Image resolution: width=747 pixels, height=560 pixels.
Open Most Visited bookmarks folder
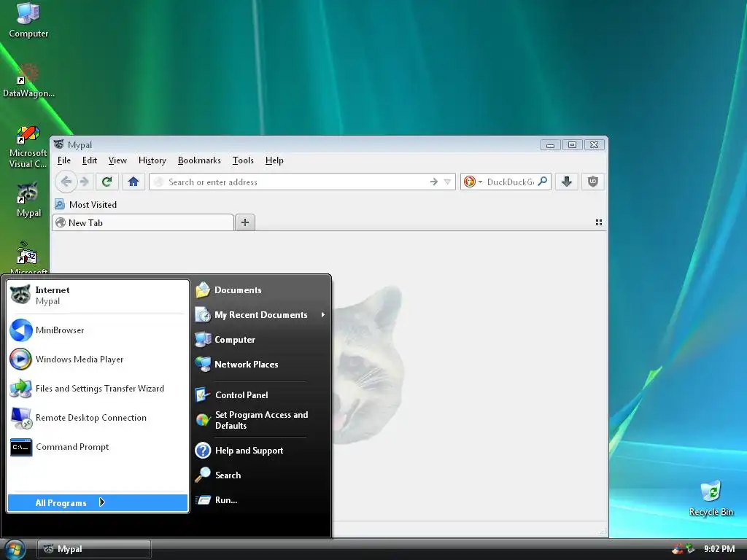click(86, 204)
